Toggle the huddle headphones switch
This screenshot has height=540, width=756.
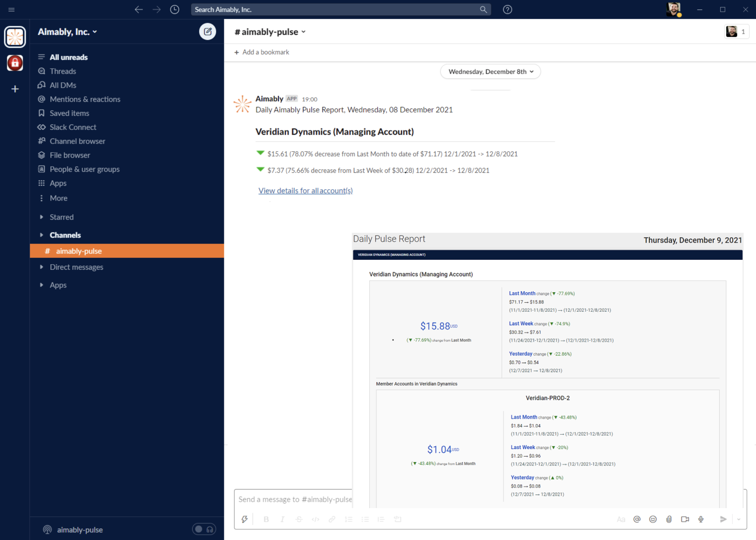click(204, 529)
